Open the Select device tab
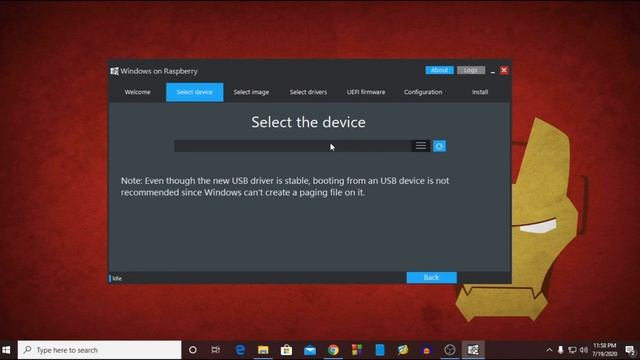 [x=195, y=92]
